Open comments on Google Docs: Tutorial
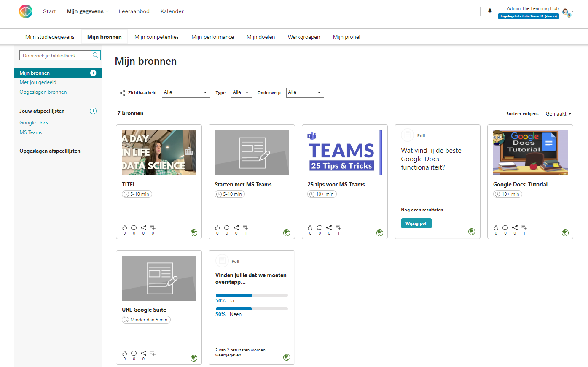 coord(505,228)
